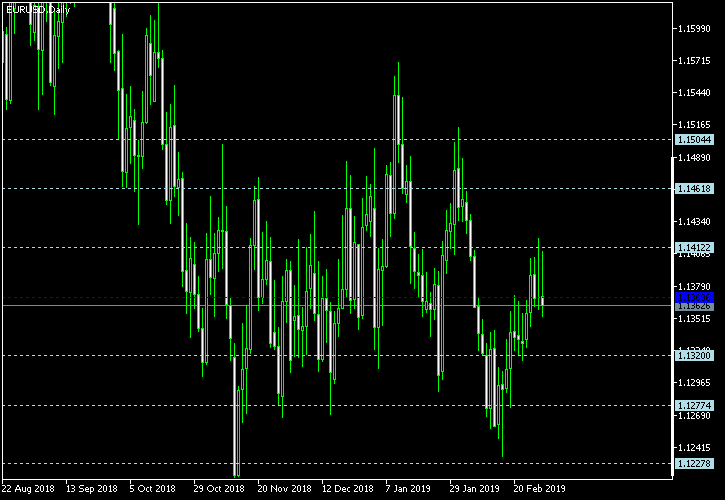This screenshot has height=500, width=725.
Task: Click the gray 1.13626 current price tag
Action: (694, 306)
